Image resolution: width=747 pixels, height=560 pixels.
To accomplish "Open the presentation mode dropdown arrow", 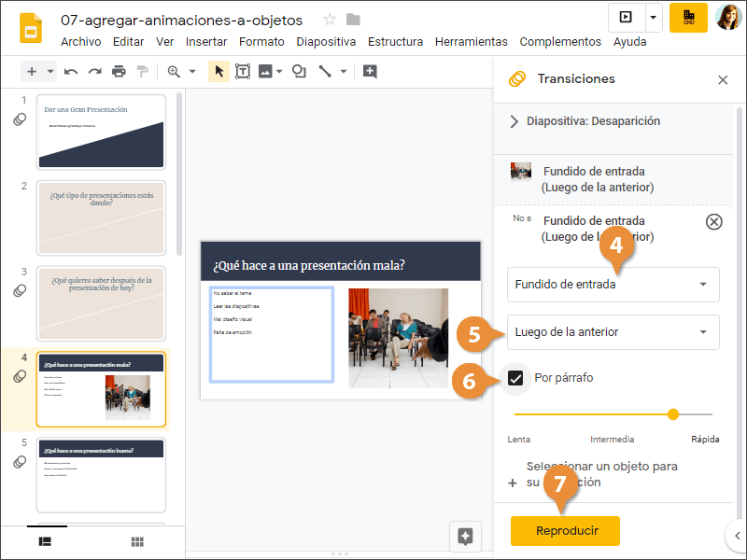I will pyautogui.click(x=654, y=17).
